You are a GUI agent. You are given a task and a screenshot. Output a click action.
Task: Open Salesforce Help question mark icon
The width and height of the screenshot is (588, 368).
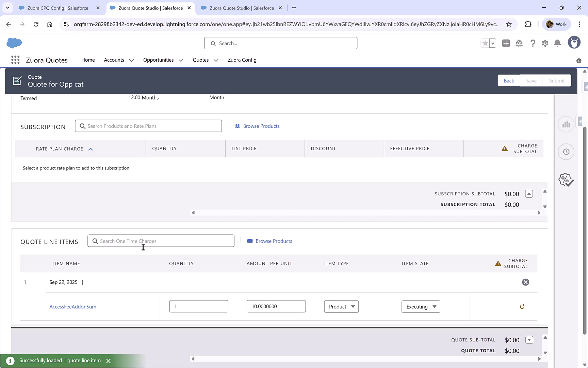[533, 43]
